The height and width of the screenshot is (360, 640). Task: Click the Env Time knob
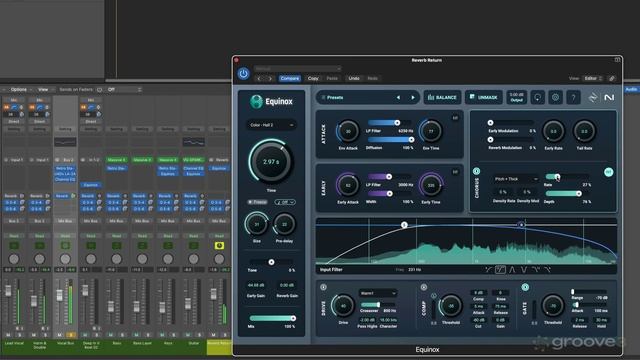[431, 131]
